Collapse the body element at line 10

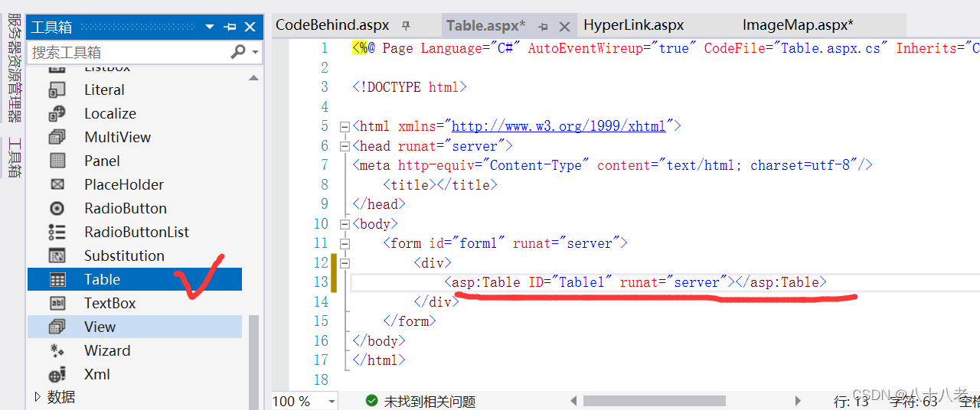tap(345, 224)
